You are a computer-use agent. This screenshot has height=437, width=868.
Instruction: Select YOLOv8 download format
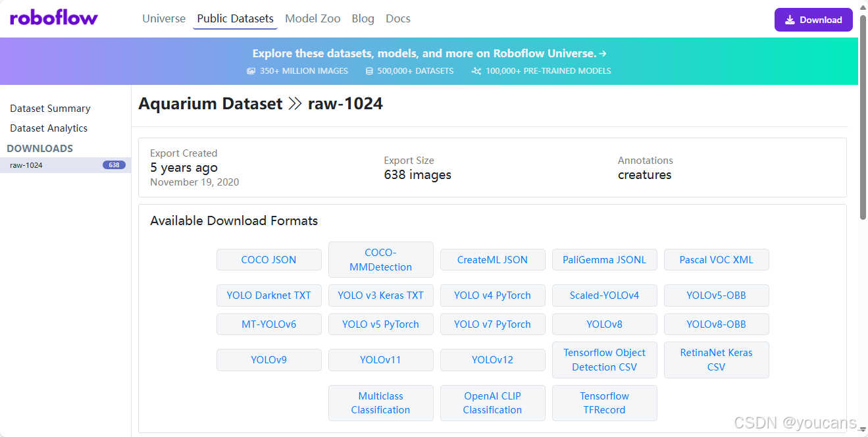(x=605, y=324)
